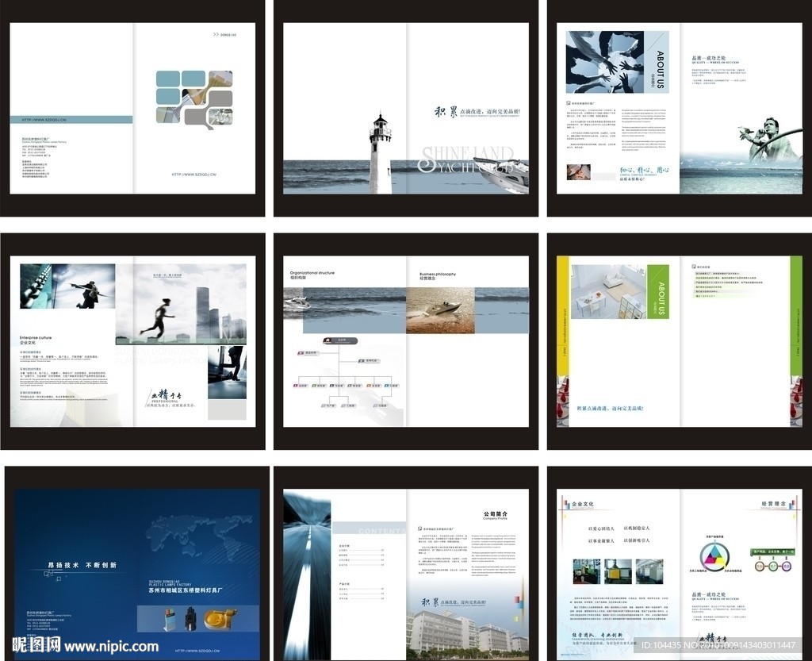Click the 业精于专 PROFESSIONAL calligraphy beside the stairs photo
The image size is (812, 661).
pyautogui.click(x=166, y=396)
